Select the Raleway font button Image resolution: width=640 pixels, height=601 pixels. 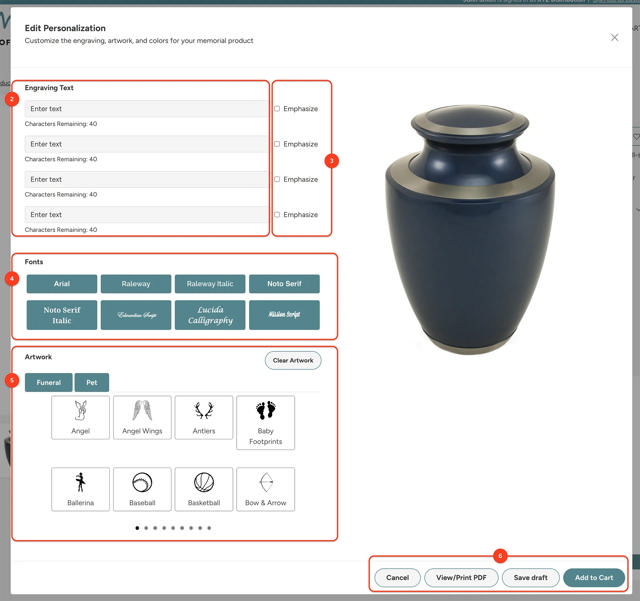coord(136,284)
